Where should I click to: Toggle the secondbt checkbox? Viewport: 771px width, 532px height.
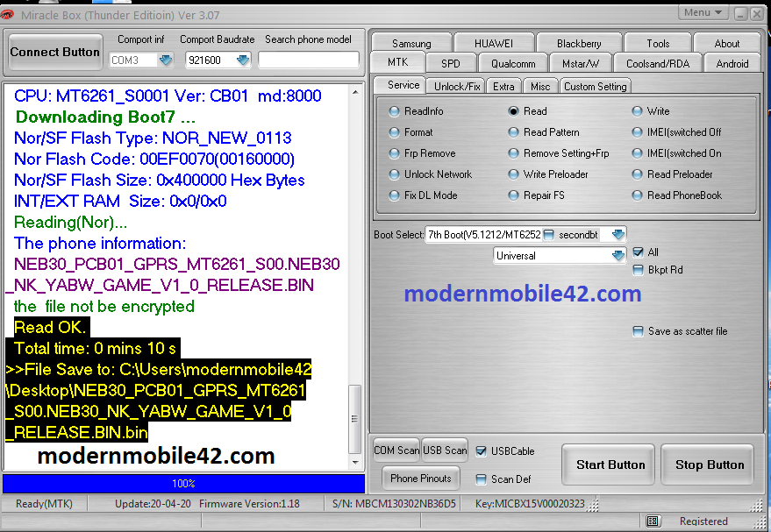point(549,235)
